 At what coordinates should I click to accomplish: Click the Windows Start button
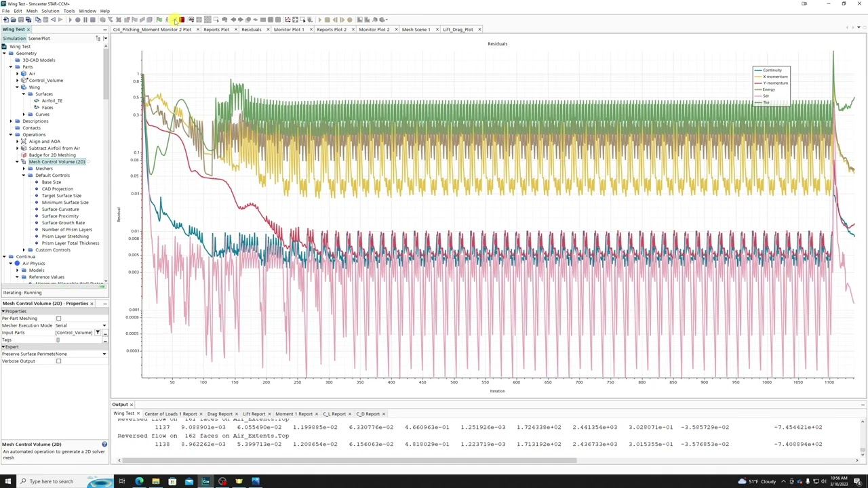7,481
